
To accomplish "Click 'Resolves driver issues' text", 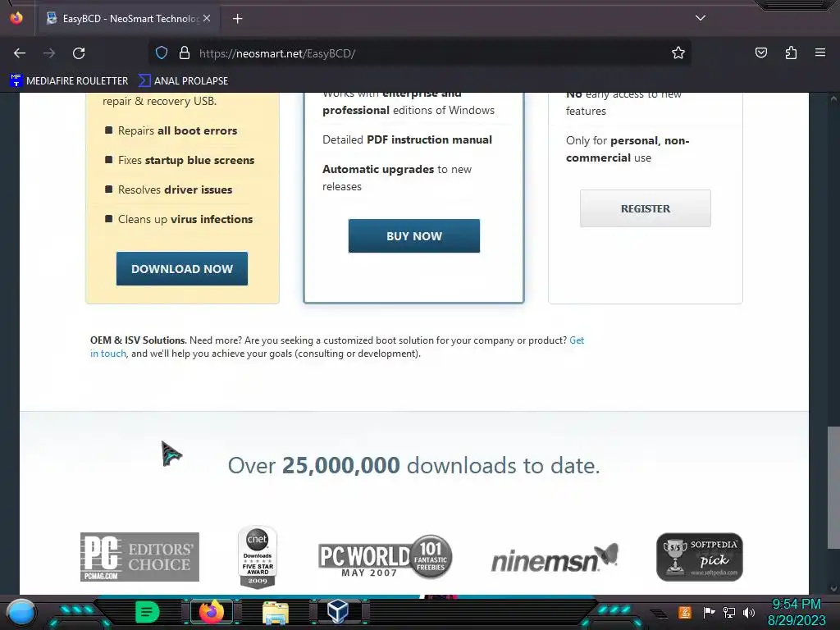I will (x=176, y=189).
